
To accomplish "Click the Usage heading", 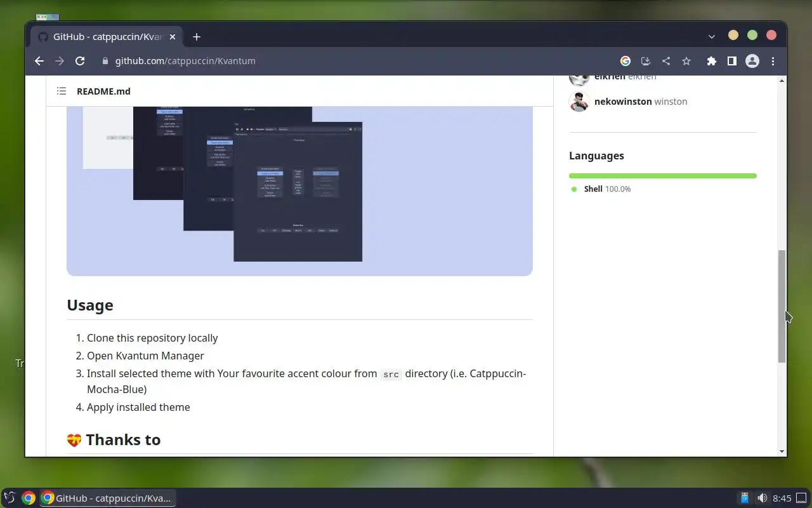I will [90, 305].
